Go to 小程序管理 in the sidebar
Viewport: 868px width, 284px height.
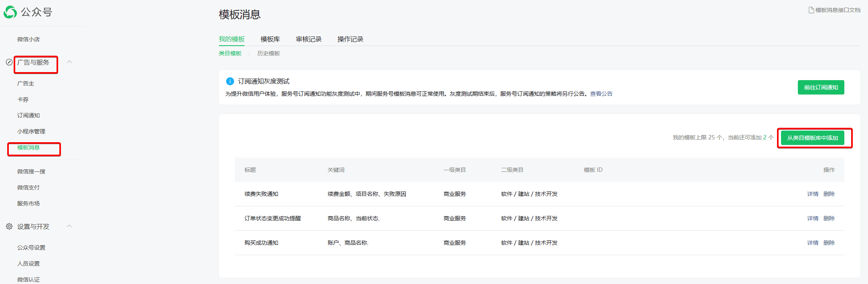[x=31, y=131]
